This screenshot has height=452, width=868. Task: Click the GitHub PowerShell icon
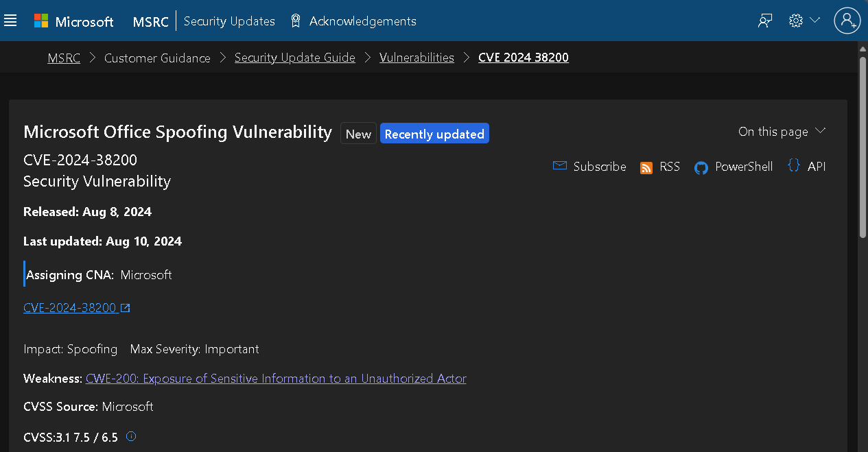pyautogui.click(x=701, y=168)
